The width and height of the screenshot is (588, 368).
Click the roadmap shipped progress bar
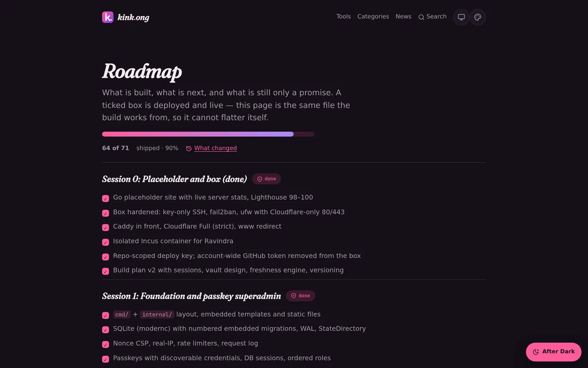[x=208, y=134]
